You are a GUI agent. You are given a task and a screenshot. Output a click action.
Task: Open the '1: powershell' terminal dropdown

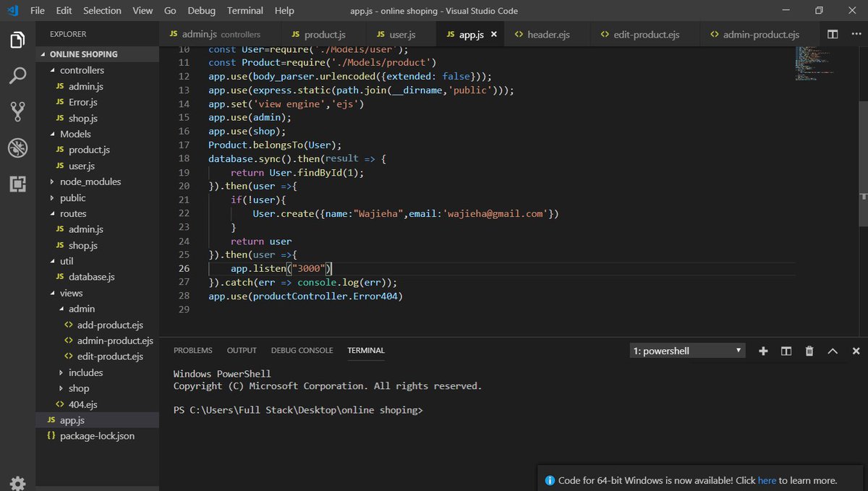686,350
